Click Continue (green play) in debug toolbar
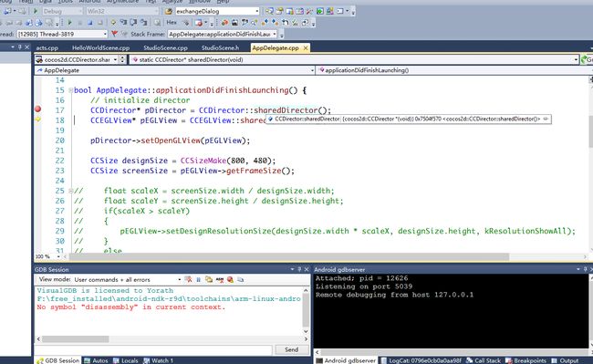This screenshot has height=364, width=593. 69,22
